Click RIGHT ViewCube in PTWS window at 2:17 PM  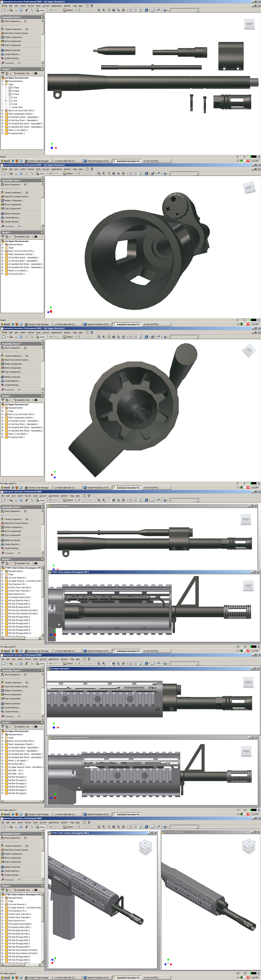(248, 585)
